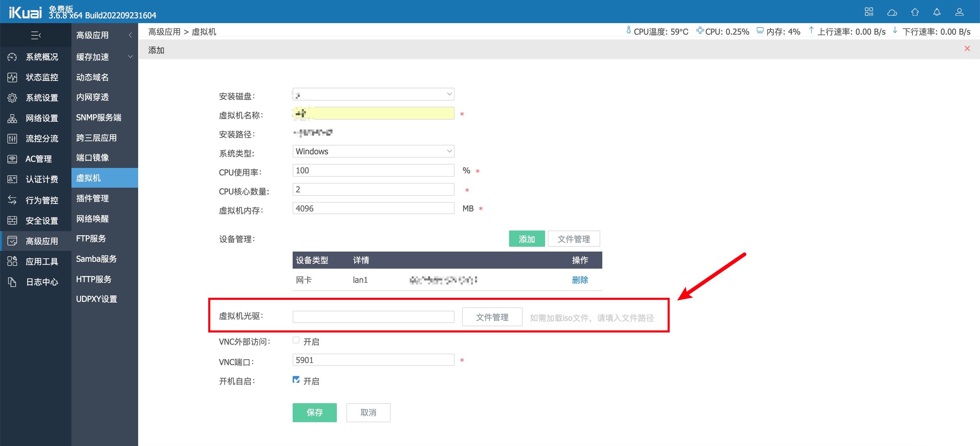Collapse 高级应用 submenu with the chevron
This screenshot has height=446, width=980.
130,35
